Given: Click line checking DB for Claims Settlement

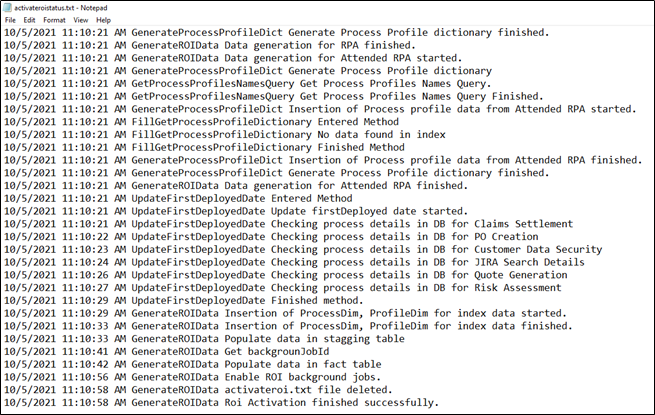Looking at the screenshot, I should [288, 224].
